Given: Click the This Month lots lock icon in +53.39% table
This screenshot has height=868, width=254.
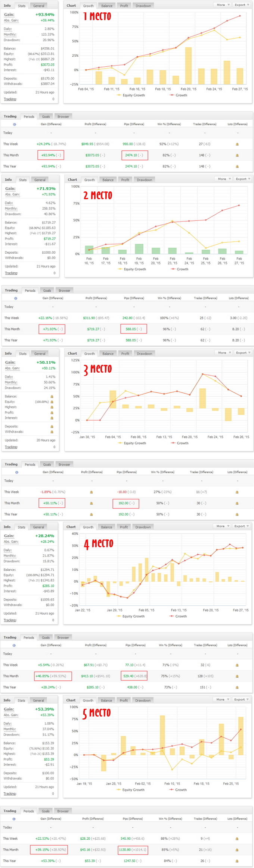Looking at the screenshot, I should 237,850.
